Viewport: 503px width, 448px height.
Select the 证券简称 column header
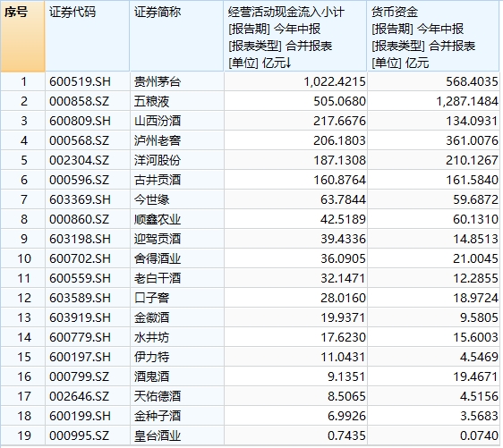(x=176, y=36)
